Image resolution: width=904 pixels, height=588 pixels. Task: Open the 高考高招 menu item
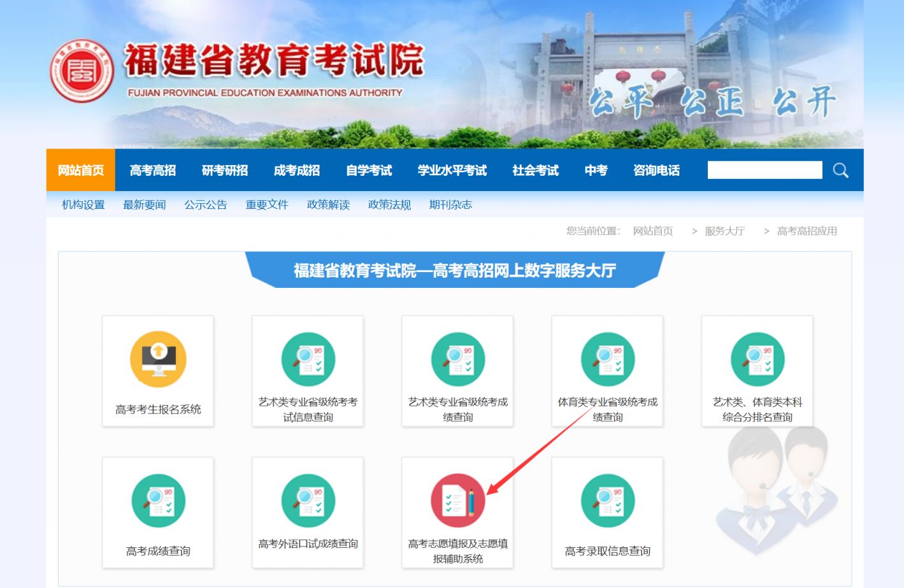coord(153,170)
